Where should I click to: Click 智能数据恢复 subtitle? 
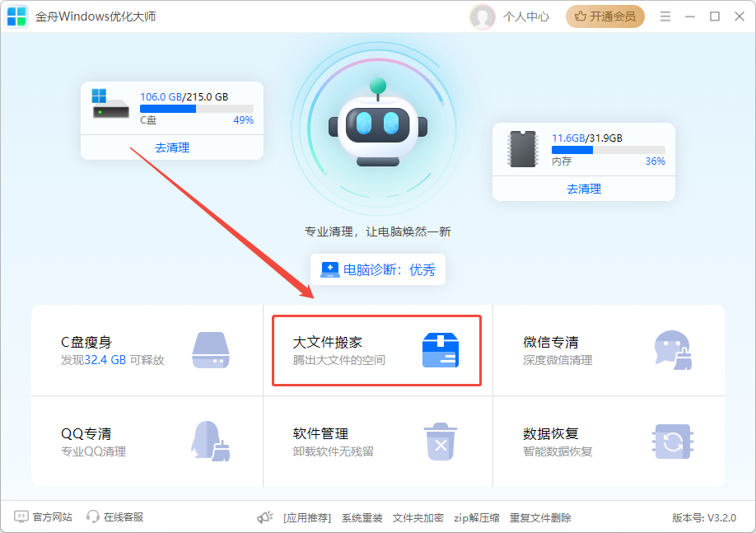pyautogui.click(x=558, y=452)
